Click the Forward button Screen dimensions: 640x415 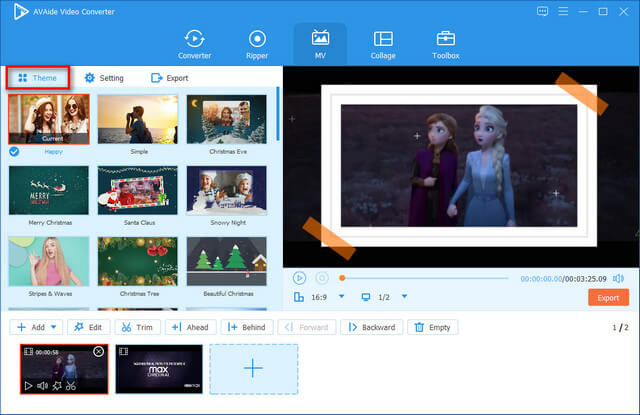[307, 327]
